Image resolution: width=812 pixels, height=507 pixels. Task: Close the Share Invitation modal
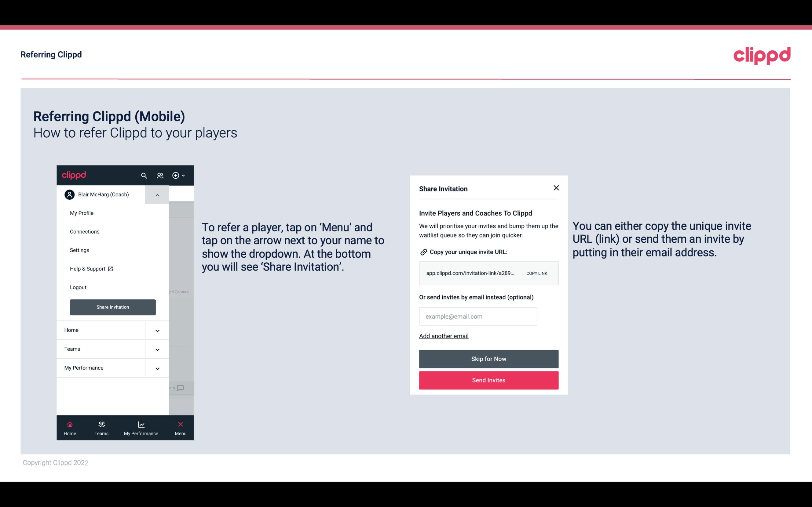point(555,187)
